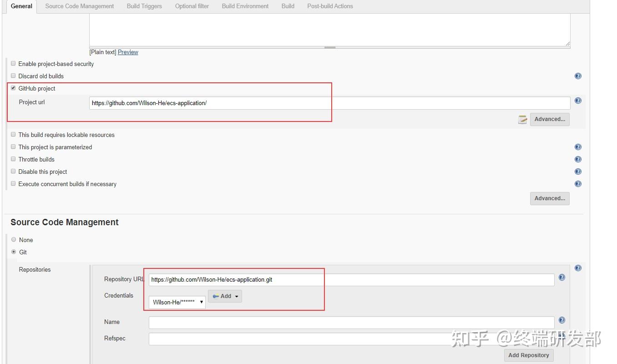Click the Project url help icon
Screen dimensions: 617x364
578,101
